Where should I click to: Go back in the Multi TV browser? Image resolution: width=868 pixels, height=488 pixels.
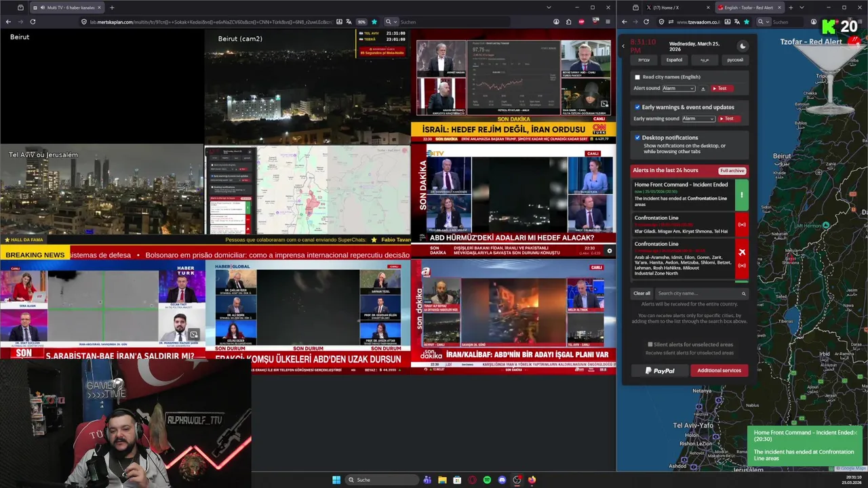point(8,22)
